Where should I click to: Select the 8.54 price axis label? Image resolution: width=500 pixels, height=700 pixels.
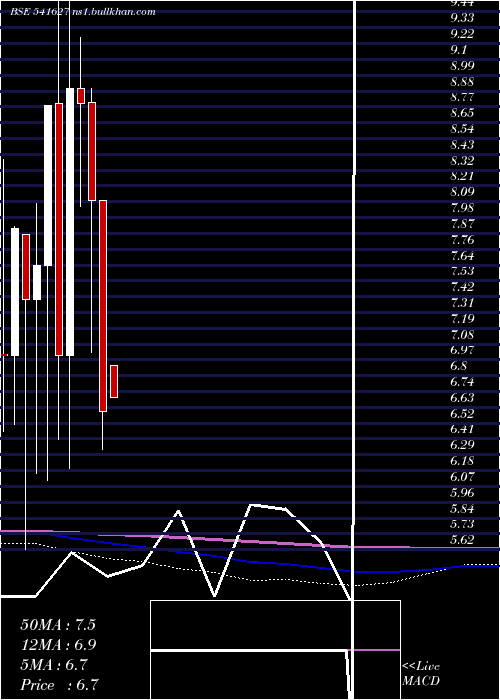(x=462, y=129)
